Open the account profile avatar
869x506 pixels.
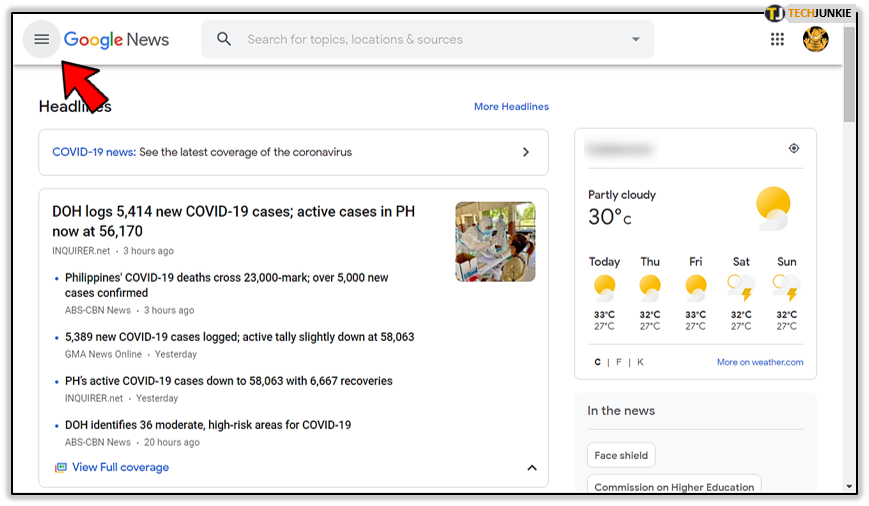(815, 39)
